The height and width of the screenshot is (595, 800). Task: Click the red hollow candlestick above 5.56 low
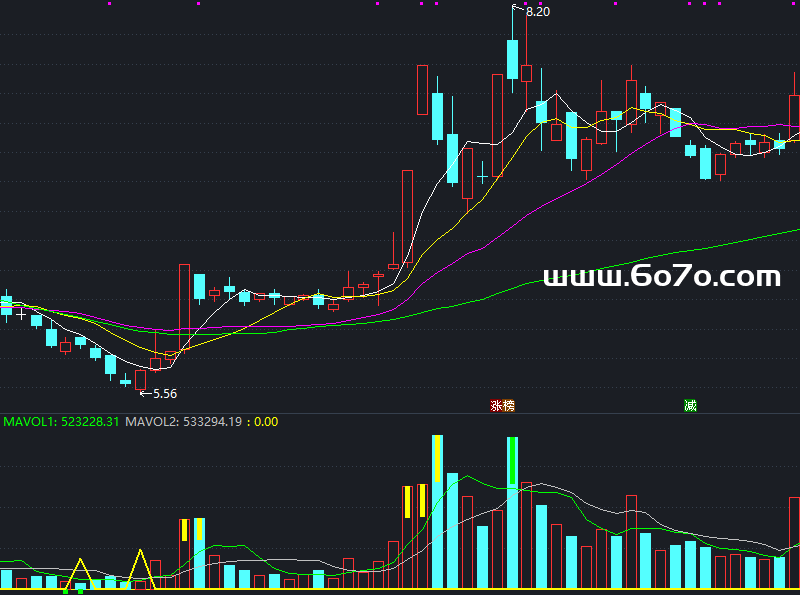141,380
